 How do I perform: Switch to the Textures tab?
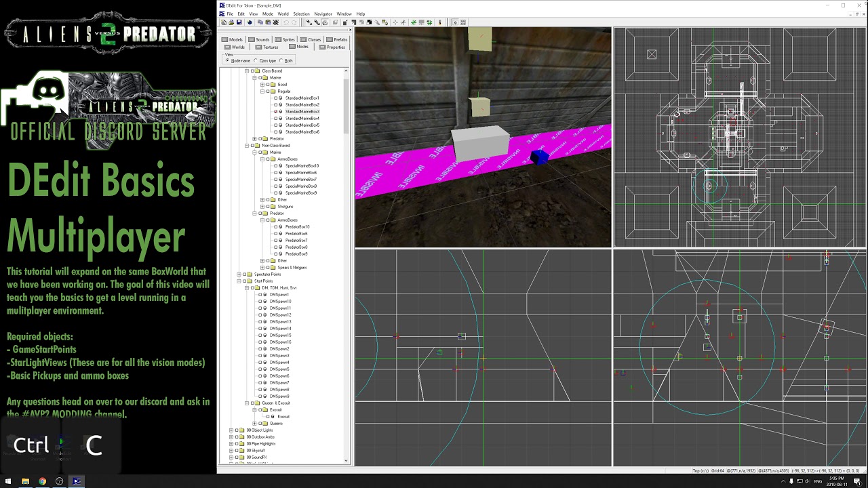point(267,47)
